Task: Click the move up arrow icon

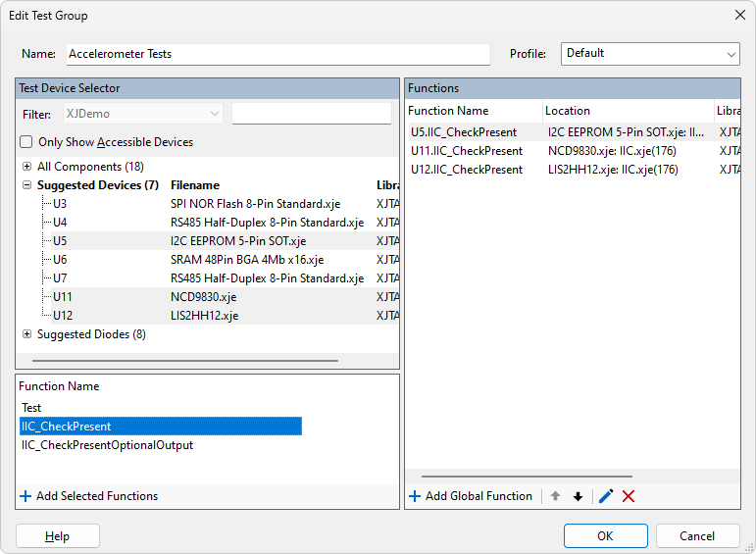Action: (556, 496)
